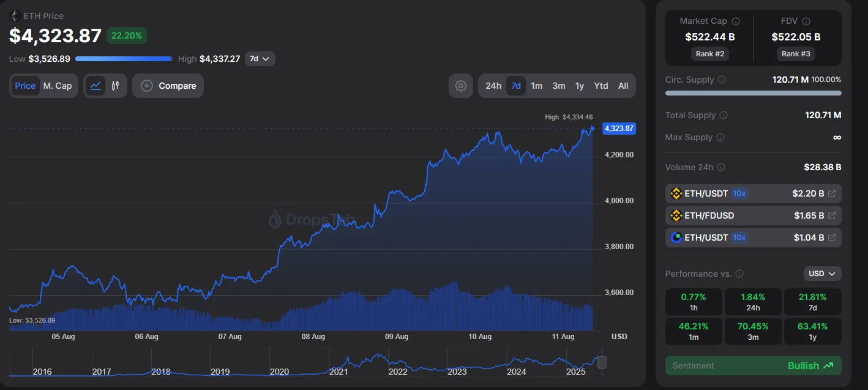Select 7d timeframe tab
The image size is (868, 390).
point(516,86)
